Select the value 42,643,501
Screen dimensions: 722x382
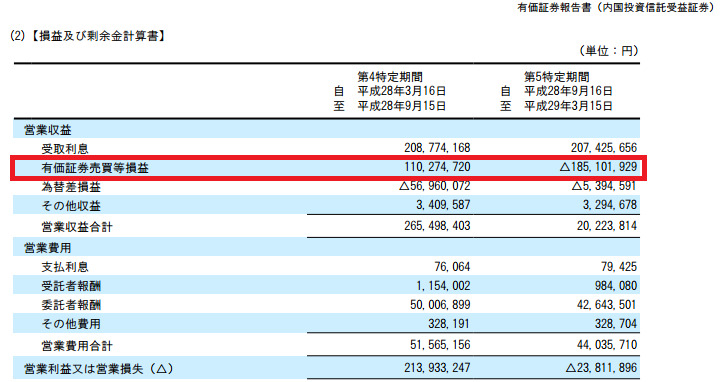[607, 305]
